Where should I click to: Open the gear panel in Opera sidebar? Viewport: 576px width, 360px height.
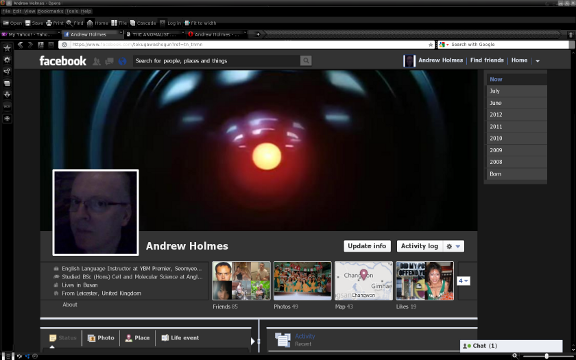point(7,60)
